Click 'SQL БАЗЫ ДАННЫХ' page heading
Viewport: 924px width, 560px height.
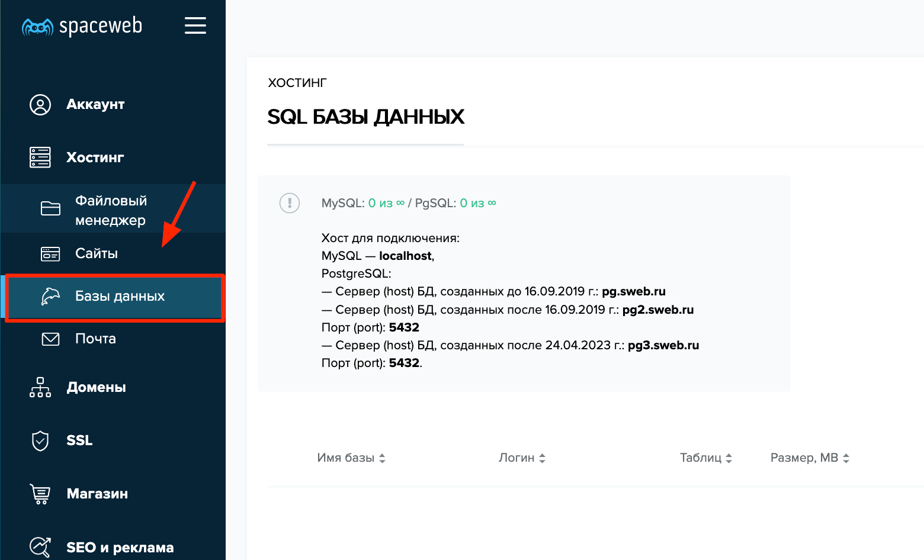[366, 117]
